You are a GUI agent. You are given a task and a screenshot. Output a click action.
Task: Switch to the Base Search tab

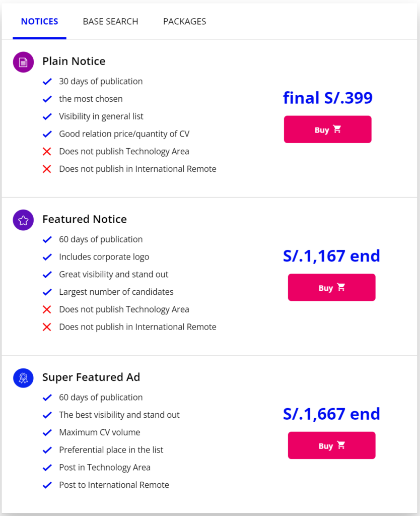(x=110, y=22)
